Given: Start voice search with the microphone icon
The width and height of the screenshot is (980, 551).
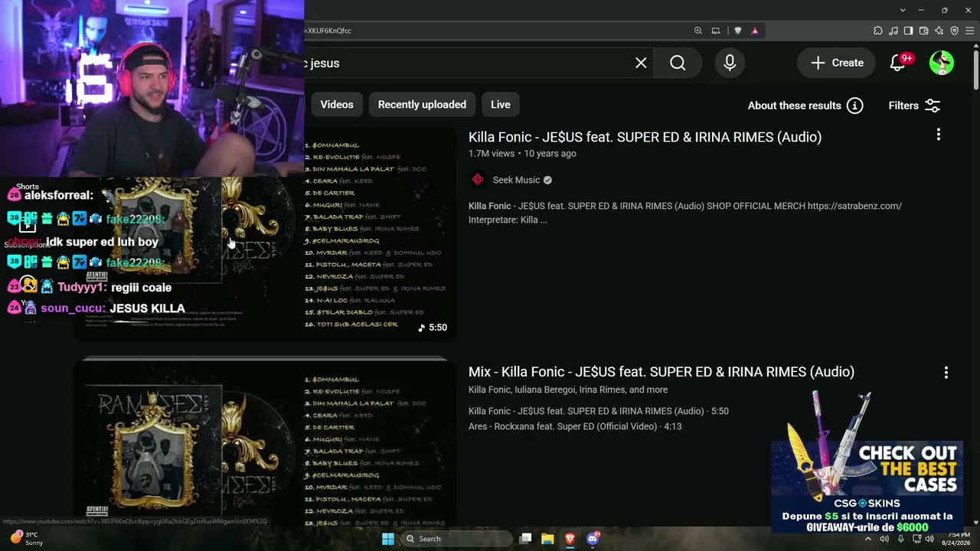Looking at the screenshot, I should point(730,63).
